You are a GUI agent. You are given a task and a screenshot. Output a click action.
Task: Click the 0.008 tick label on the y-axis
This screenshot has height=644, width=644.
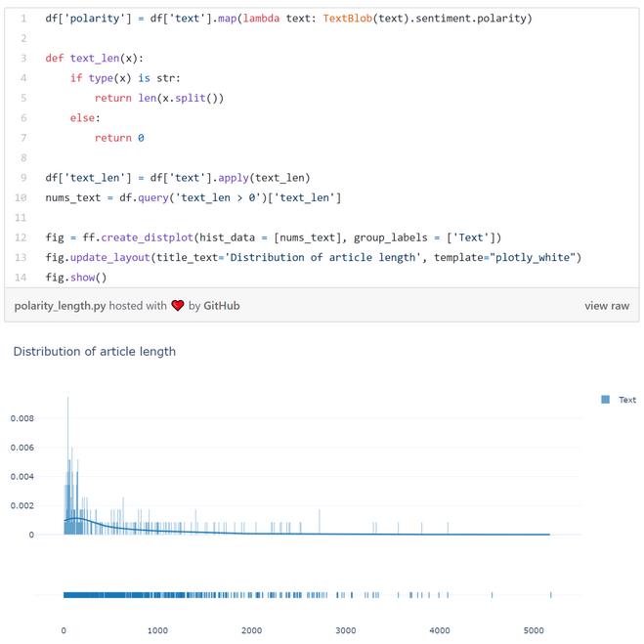point(22,418)
